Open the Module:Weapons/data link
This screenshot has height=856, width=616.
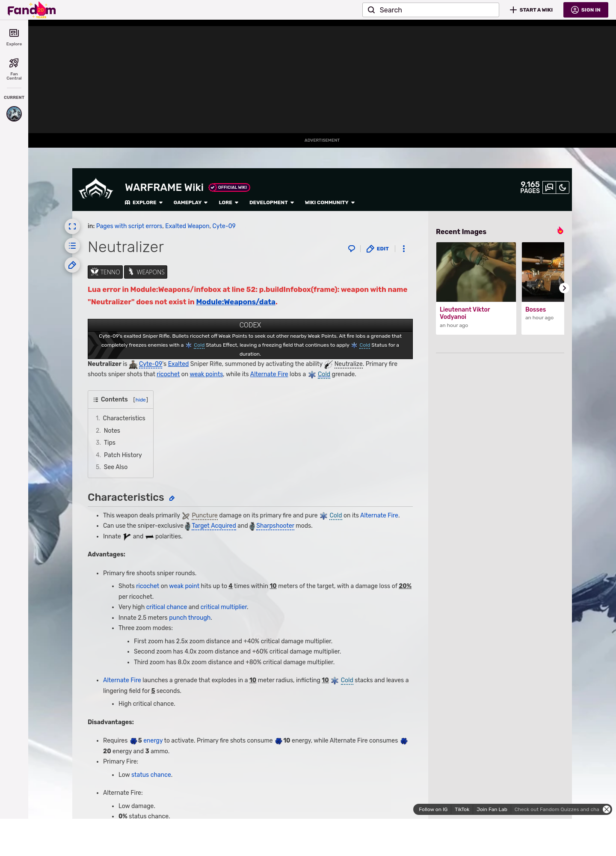tap(236, 302)
